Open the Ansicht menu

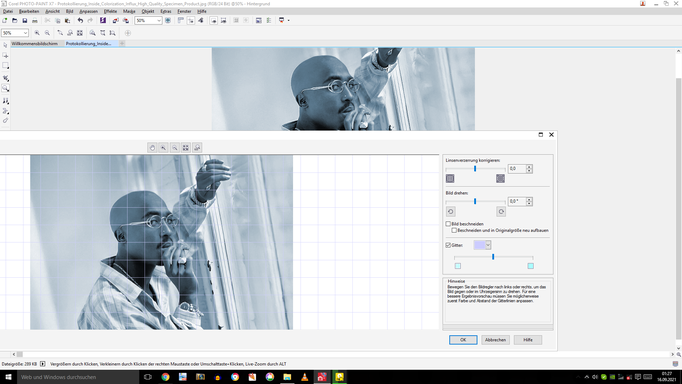(53, 11)
